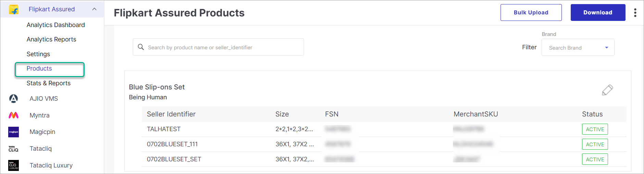Go to Settings in sidebar
The height and width of the screenshot is (174, 644).
(38, 54)
